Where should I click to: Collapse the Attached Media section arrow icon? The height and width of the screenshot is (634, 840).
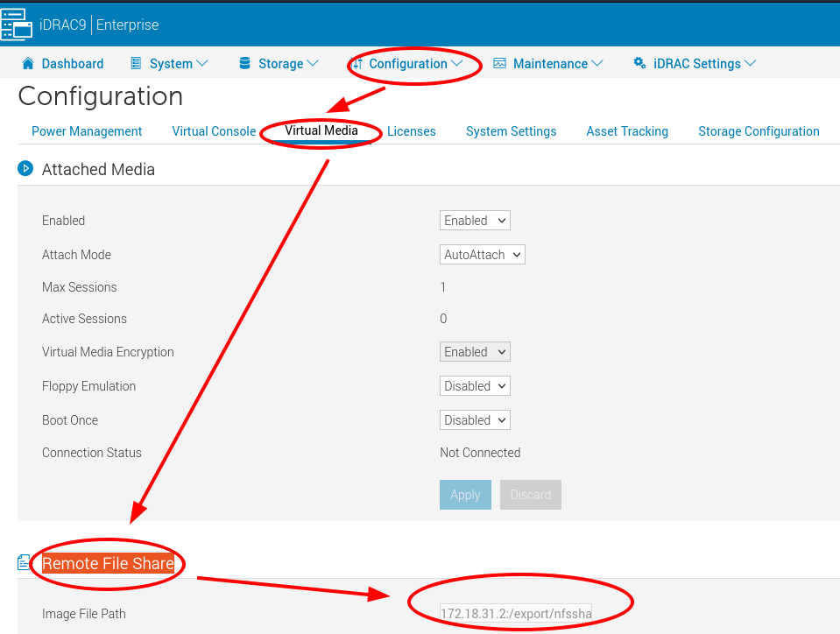pos(25,168)
